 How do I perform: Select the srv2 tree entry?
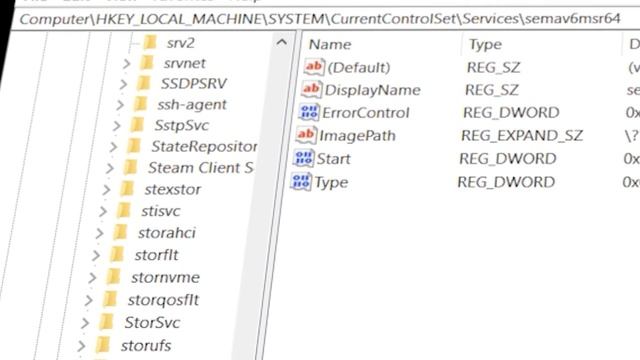(x=180, y=43)
